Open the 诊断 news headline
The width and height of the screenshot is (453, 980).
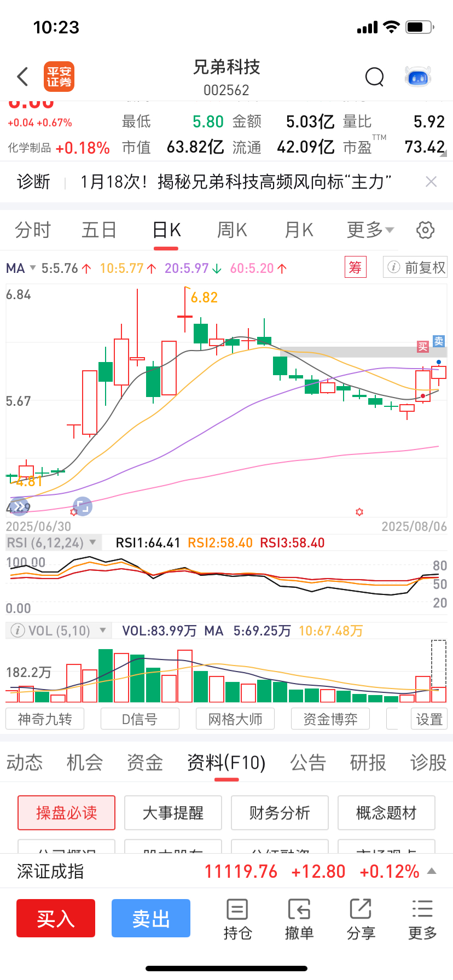(236, 182)
